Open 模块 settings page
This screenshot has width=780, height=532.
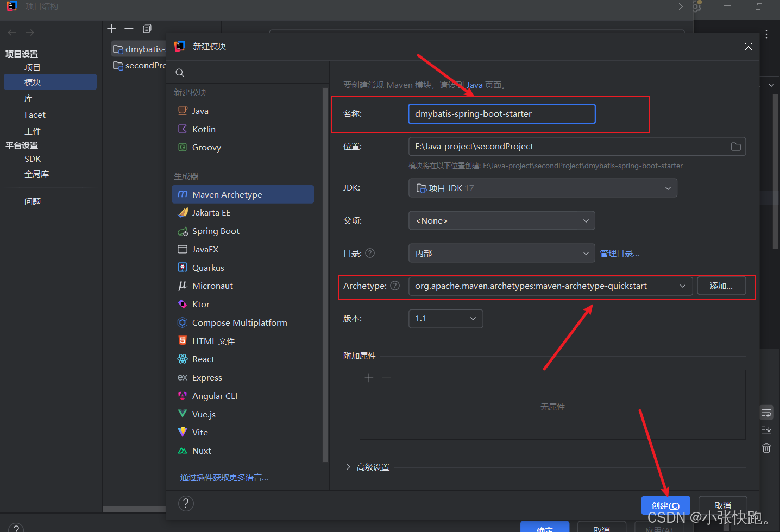click(x=50, y=82)
